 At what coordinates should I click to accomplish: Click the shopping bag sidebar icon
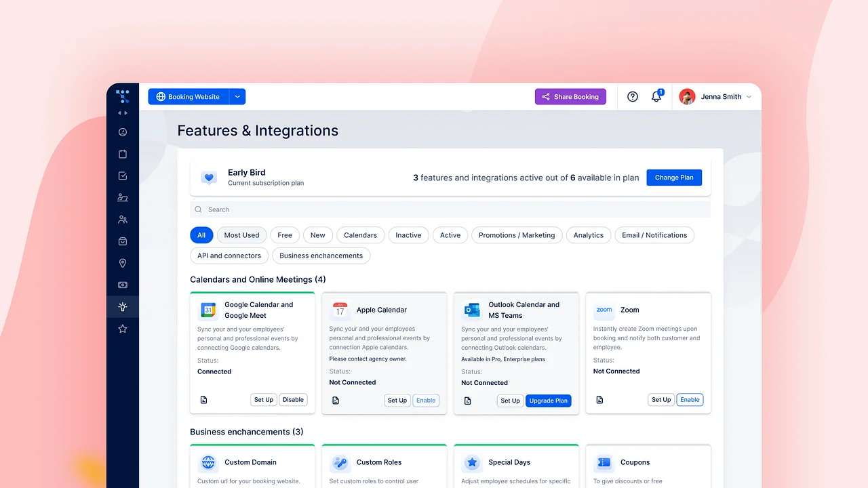(123, 241)
